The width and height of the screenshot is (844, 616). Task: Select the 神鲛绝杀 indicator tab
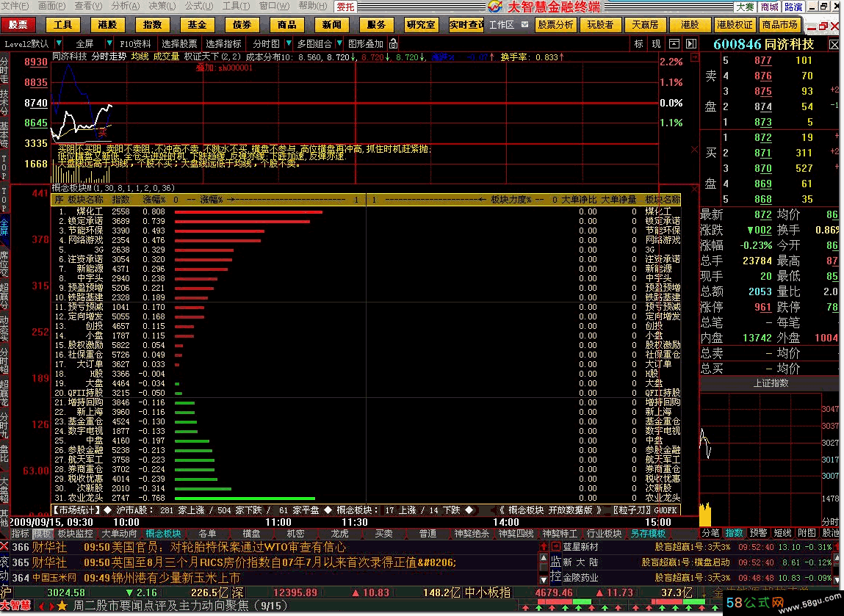472,533
